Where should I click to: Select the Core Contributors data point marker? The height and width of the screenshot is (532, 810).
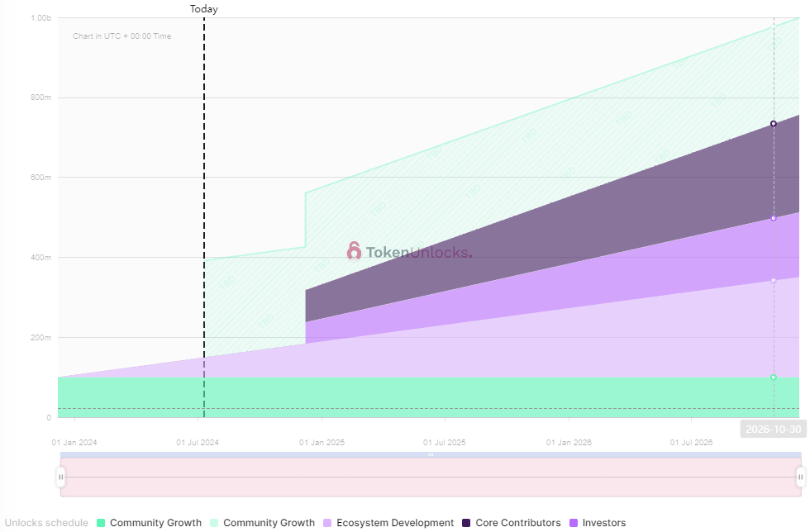[x=774, y=124]
